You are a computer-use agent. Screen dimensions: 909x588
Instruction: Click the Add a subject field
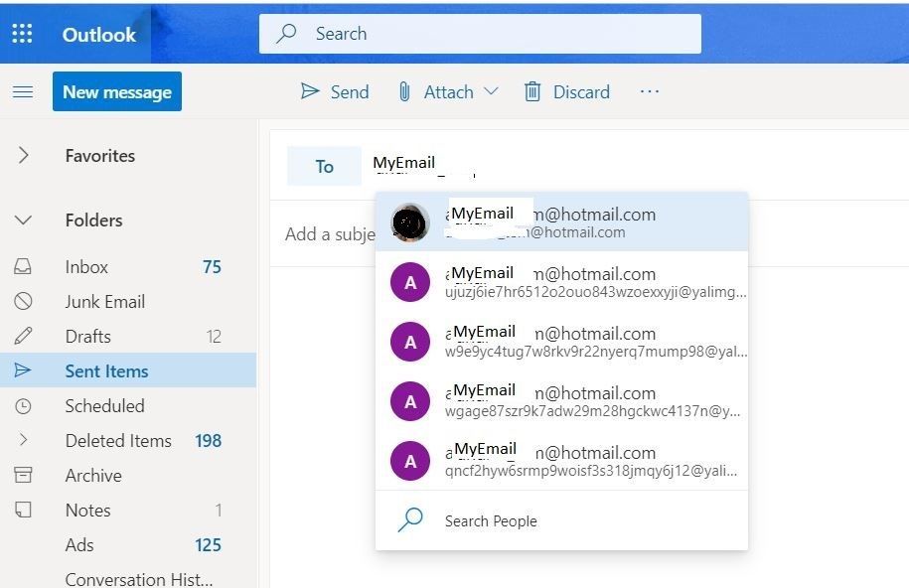tap(328, 233)
